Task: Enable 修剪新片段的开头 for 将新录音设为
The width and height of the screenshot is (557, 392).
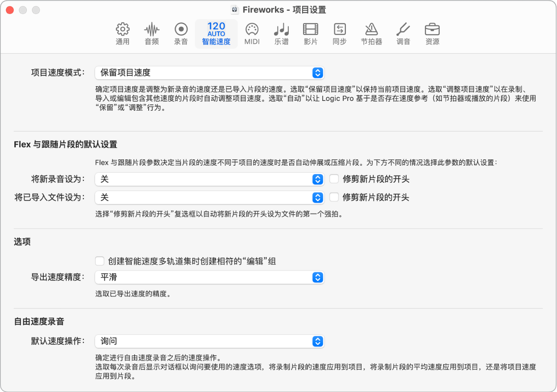Action: [334, 179]
